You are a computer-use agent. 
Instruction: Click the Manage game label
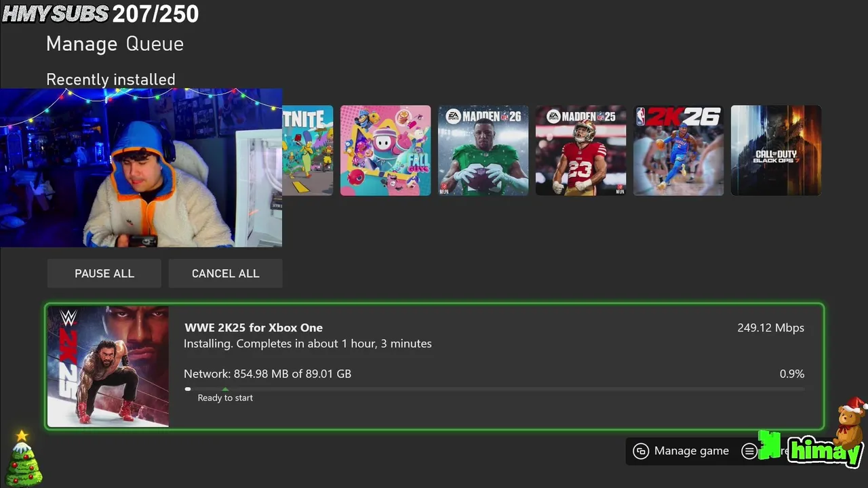tap(692, 451)
